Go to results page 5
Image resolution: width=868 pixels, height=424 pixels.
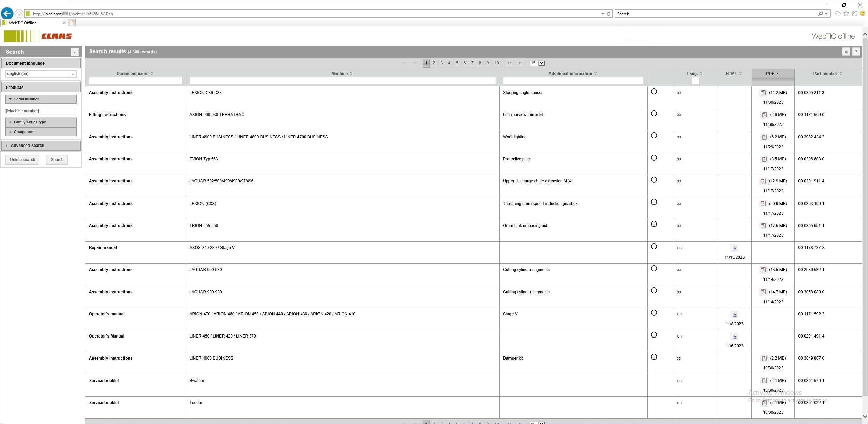(457, 63)
